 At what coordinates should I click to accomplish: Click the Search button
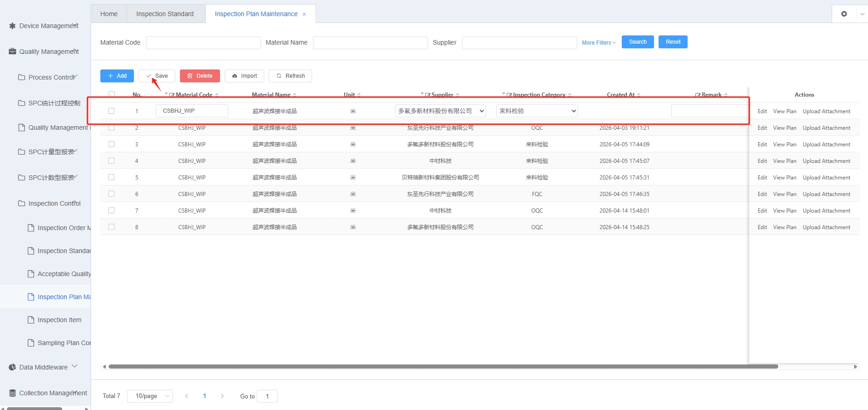(638, 42)
